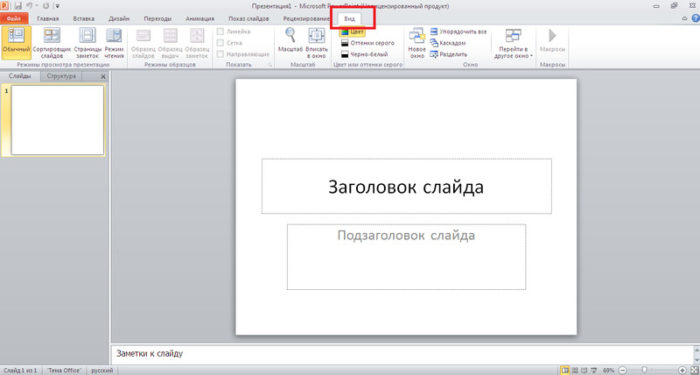Adjust the zoom slider handle
The image size is (700, 375).
pos(645,371)
